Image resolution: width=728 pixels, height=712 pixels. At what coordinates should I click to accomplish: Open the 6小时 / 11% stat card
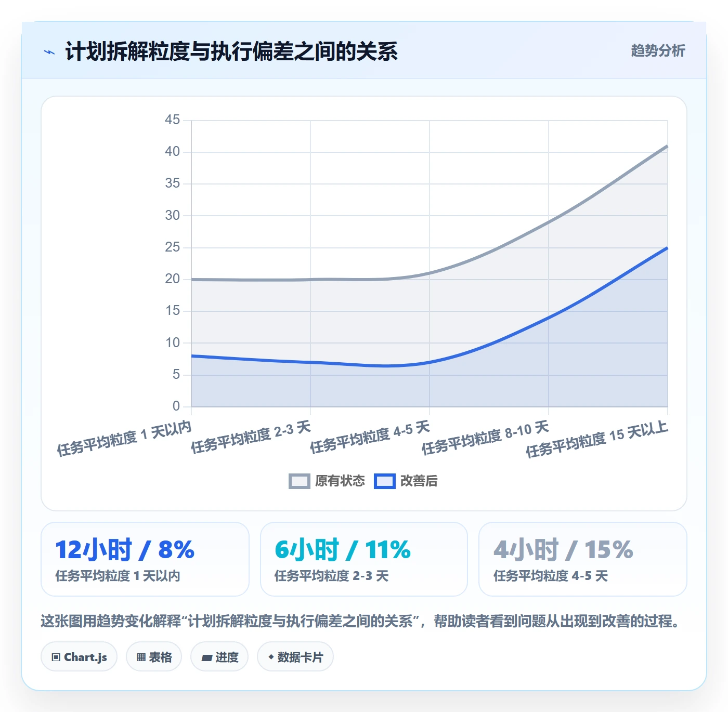(364, 559)
